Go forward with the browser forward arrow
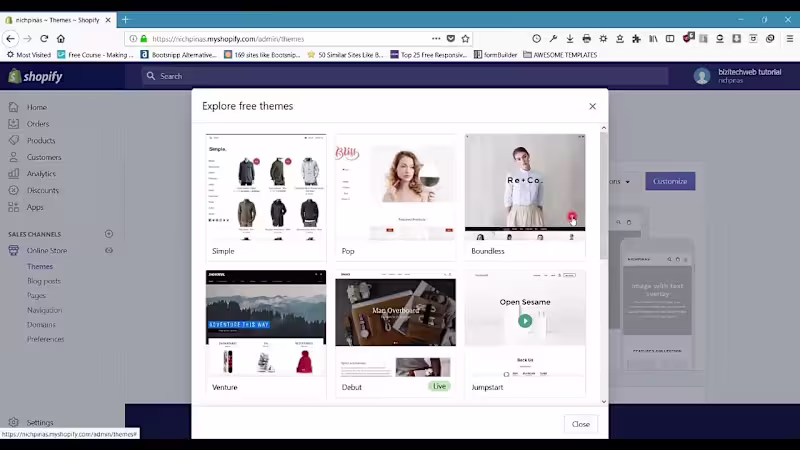The image size is (800, 450). tap(28, 39)
